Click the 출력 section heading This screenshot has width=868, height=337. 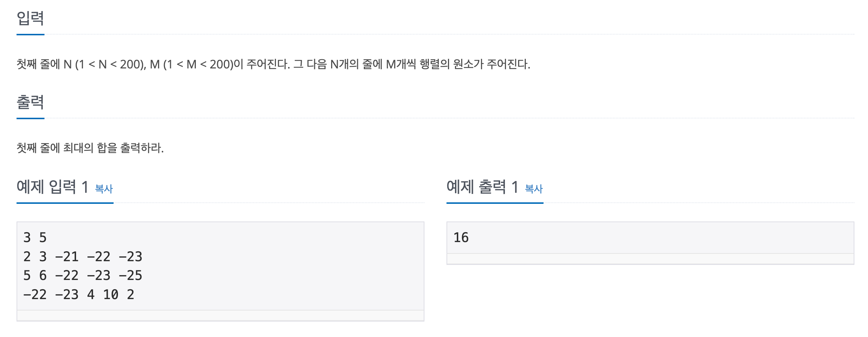click(x=31, y=102)
